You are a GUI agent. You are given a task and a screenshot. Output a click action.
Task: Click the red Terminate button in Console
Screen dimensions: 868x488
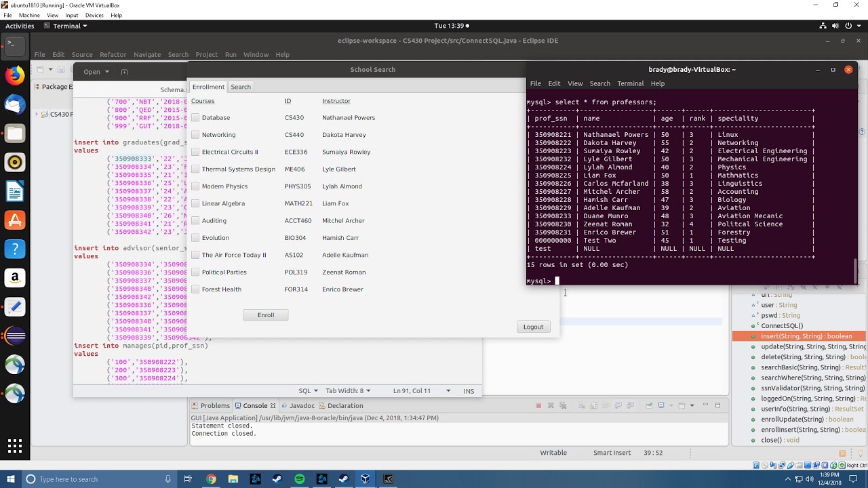coord(538,405)
